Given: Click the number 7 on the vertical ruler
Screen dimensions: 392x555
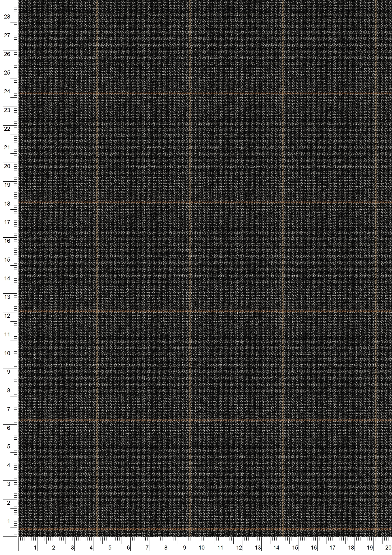Looking at the screenshot, I should coord(9,409).
